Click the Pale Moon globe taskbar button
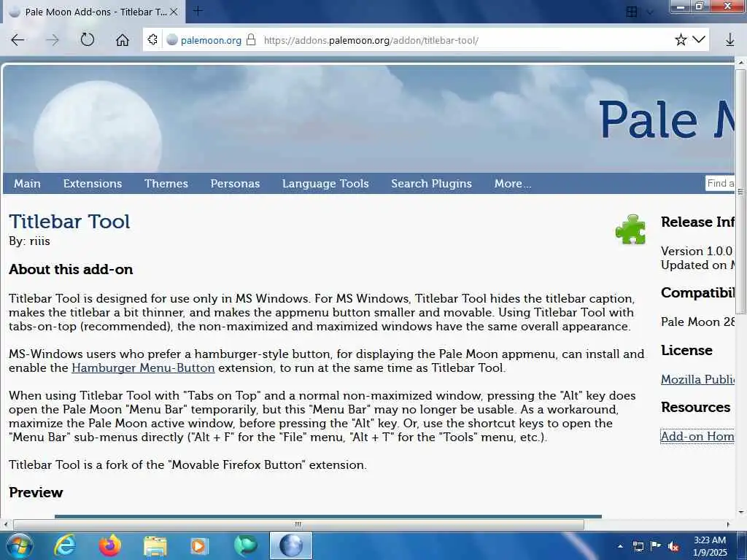 tap(291, 545)
